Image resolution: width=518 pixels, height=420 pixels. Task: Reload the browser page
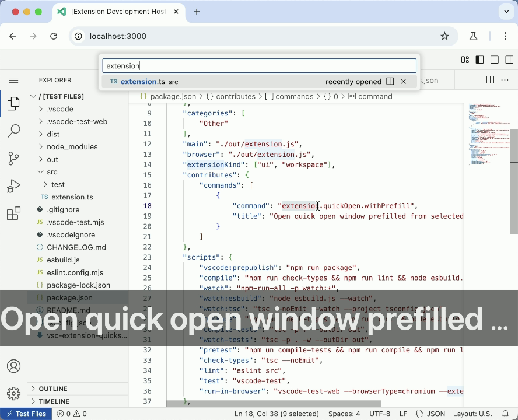coord(54,36)
